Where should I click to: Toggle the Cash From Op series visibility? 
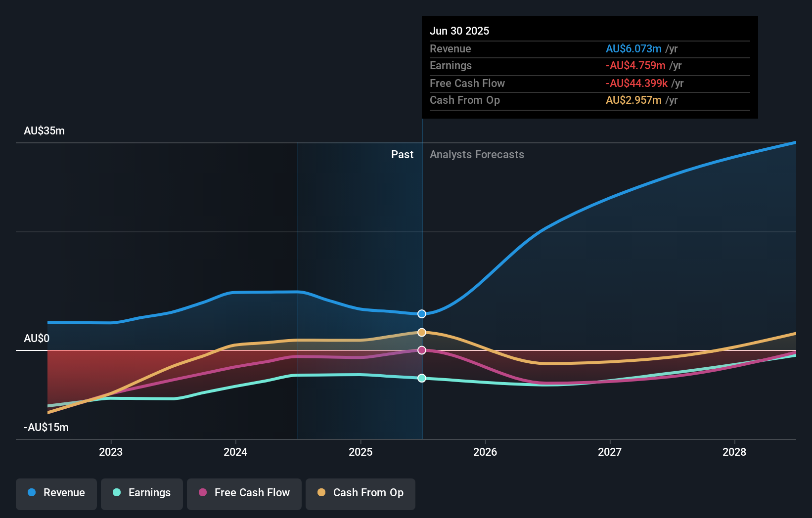pos(361,493)
